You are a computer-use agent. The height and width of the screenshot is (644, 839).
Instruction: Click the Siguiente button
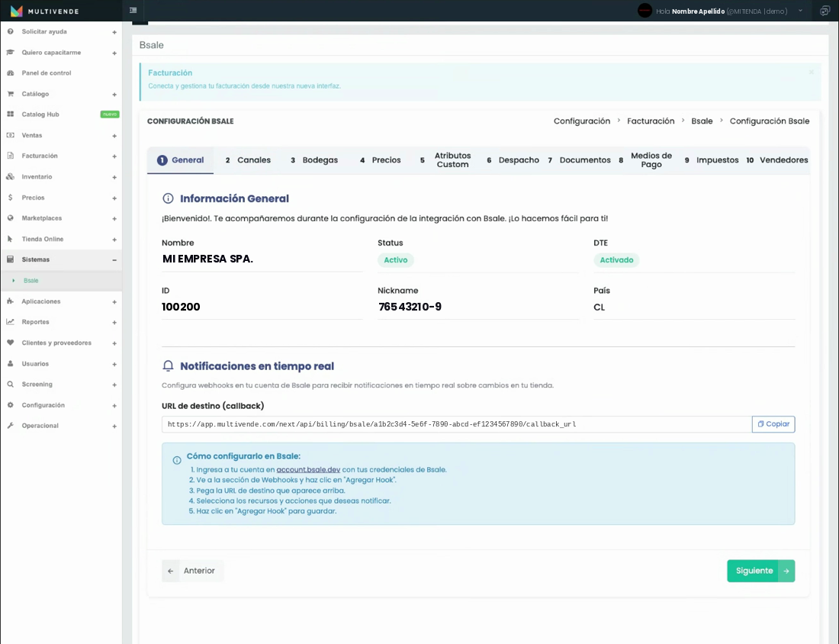[x=761, y=571]
